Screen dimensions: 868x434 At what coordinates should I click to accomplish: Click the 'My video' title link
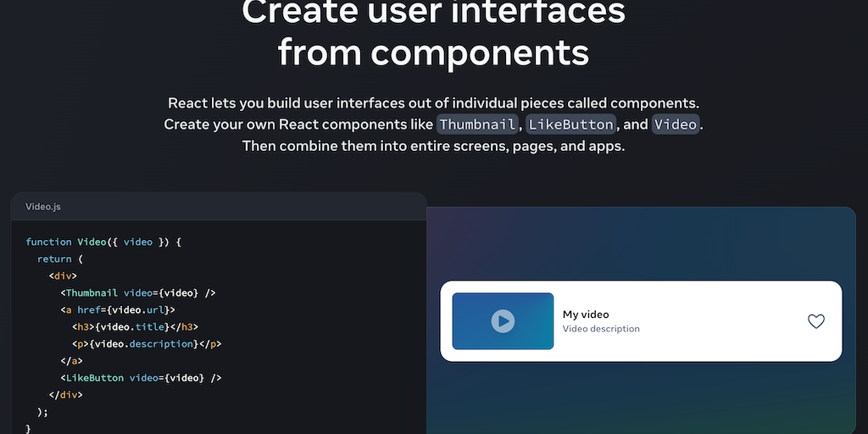click(x=586, y=314)
